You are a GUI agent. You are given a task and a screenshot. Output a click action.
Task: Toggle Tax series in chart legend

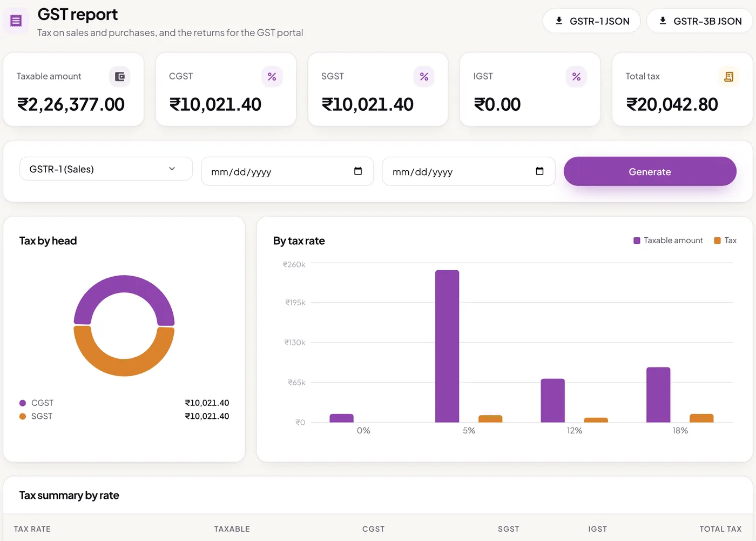point(725,241)
